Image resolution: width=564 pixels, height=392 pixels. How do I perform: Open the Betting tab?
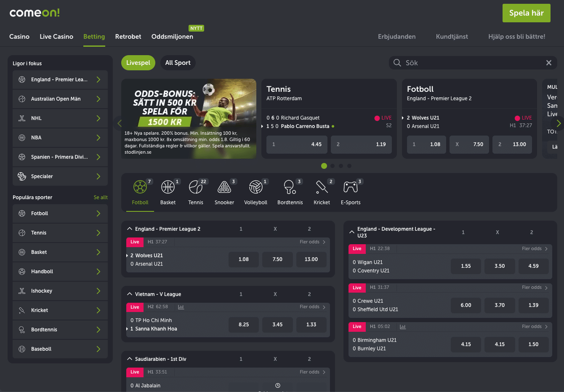pos(94,37)
